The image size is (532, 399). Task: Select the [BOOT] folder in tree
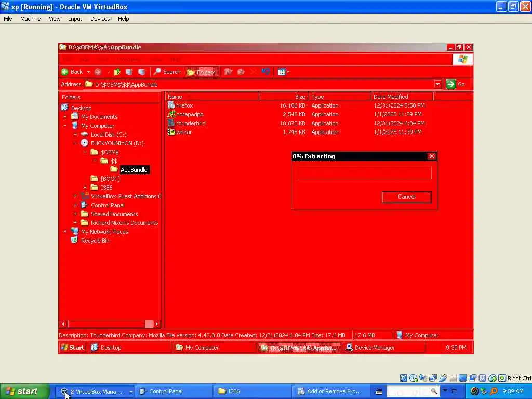pos(110,179)
